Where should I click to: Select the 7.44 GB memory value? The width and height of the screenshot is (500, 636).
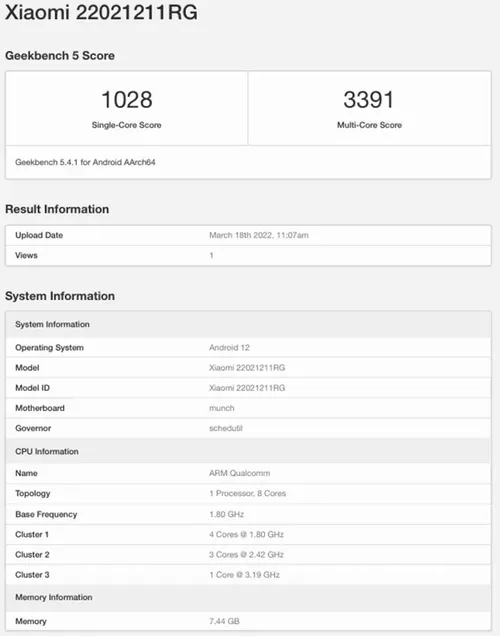[224, 621]
